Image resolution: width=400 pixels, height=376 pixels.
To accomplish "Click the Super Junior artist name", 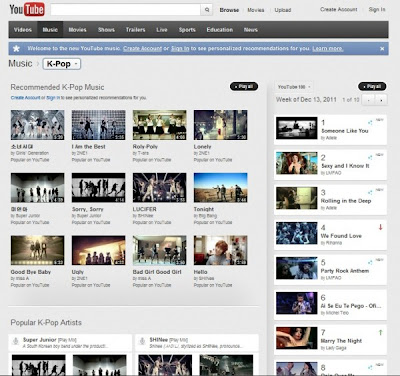I will point(40,340).
